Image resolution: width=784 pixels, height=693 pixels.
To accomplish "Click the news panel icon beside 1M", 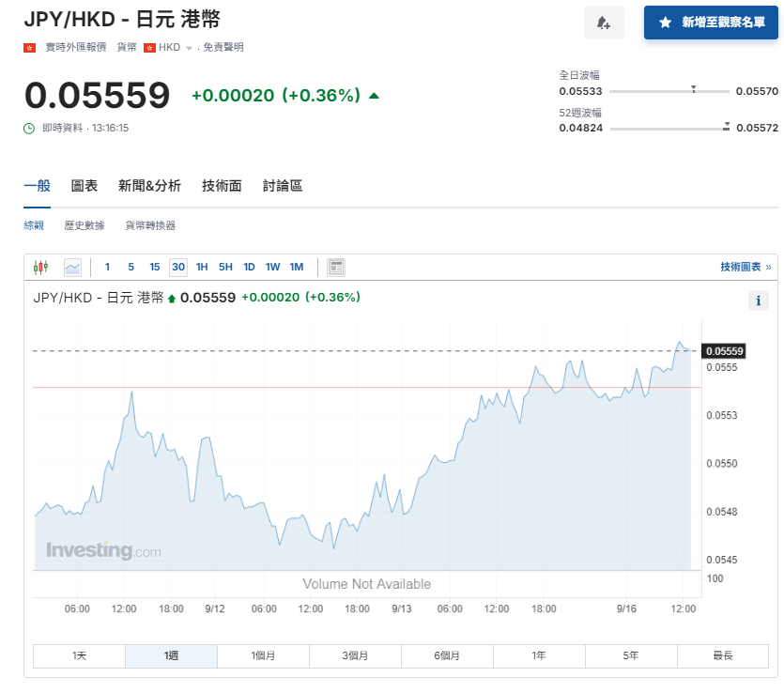I will [x=335, y=267].
